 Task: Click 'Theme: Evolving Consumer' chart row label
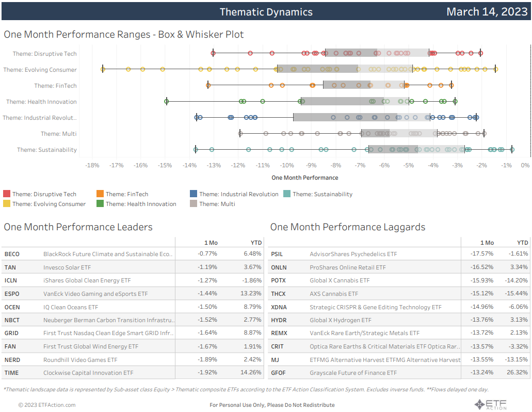(x=40, y=70)
